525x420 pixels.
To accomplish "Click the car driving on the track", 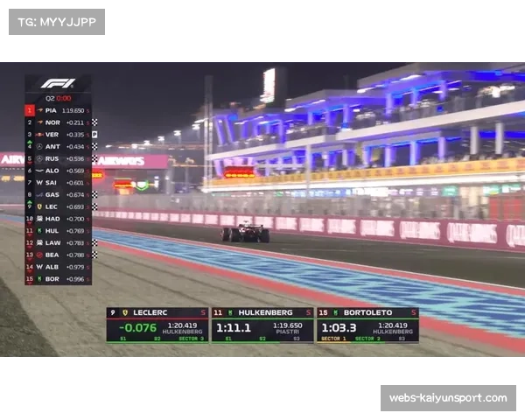I will (245, 234).
